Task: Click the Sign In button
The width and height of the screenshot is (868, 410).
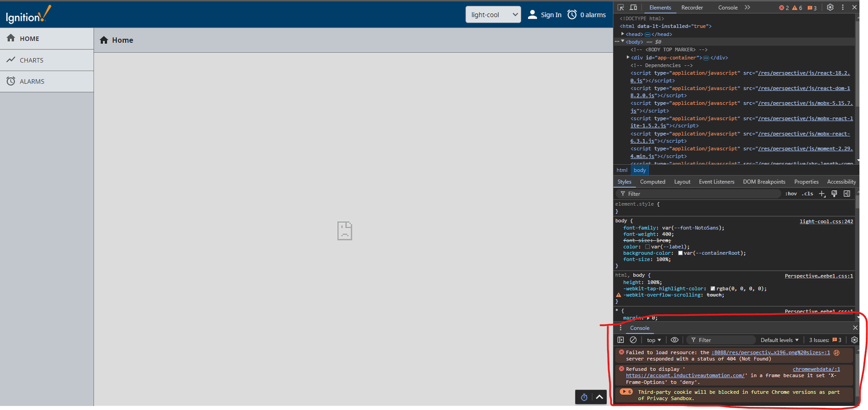Action: coord(545,14)
